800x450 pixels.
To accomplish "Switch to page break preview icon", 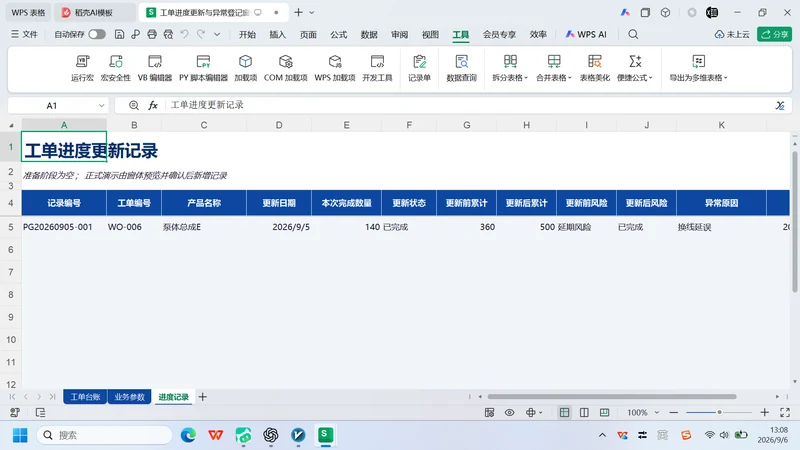I will (x=604, y=412).
